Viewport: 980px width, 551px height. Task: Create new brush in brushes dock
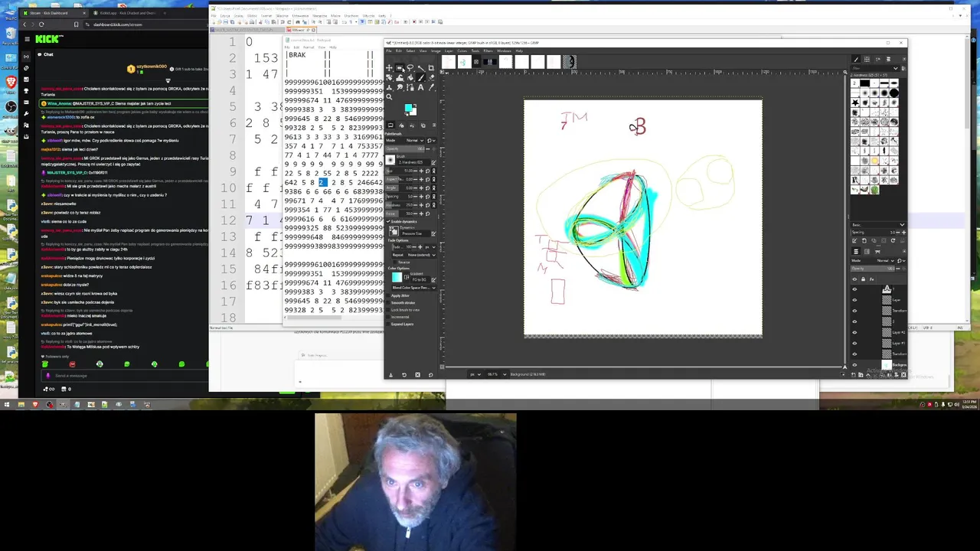click(x=864, y=240)
